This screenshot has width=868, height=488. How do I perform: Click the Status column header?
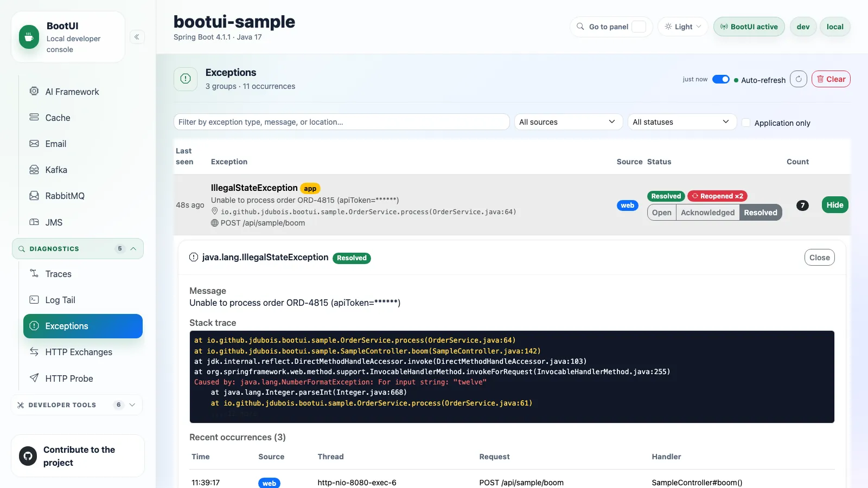[659, 162]
